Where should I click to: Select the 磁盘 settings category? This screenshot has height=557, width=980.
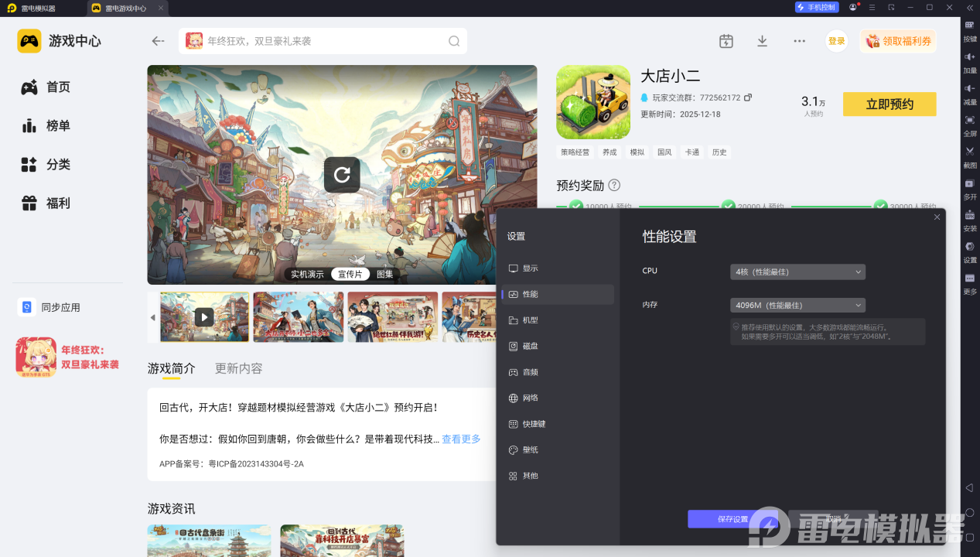pyautogui.click(x=558, y=346)
